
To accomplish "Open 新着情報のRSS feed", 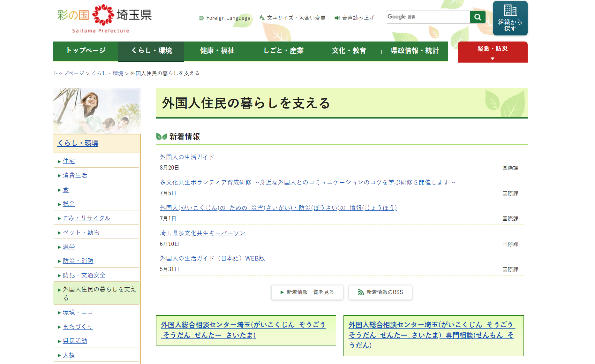I will [x=380, y=292].
